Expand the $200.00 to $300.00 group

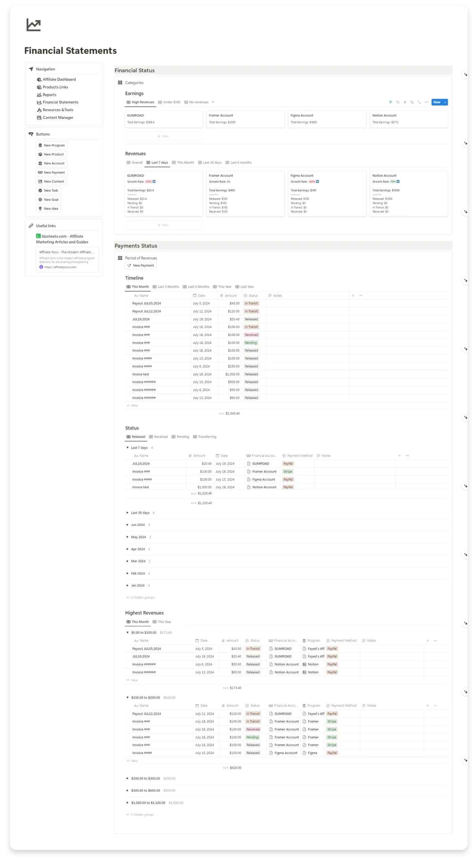click(127, 778)
